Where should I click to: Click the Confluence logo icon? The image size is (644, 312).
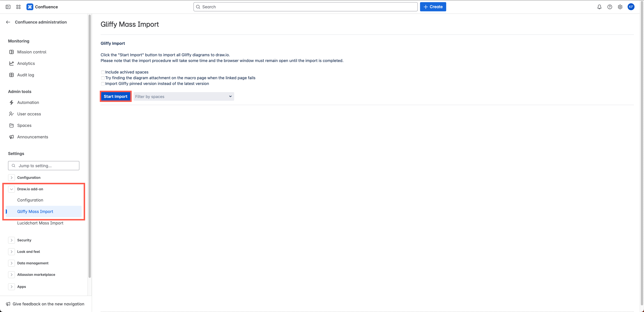(x=30, y=7)
